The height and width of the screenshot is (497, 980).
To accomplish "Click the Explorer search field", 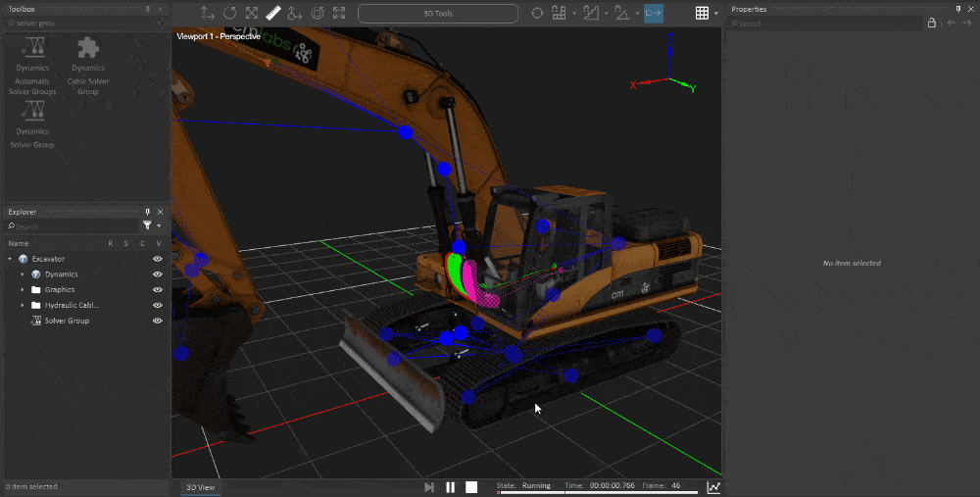I will tap(72, 226).
